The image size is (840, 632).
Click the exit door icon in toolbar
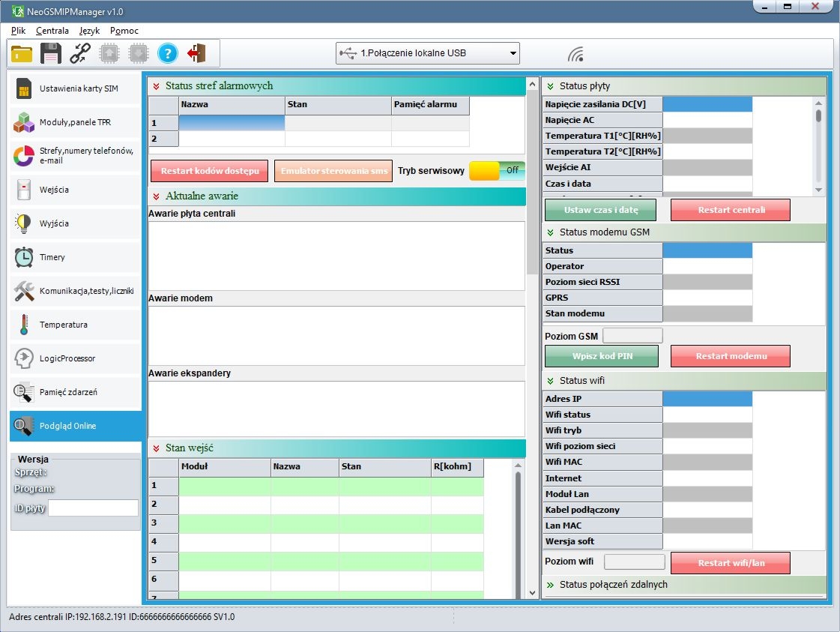click(196, 53)
